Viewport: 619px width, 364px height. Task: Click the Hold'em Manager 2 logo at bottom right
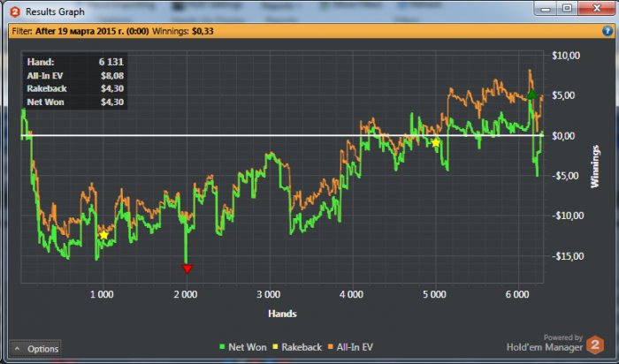pyautogui.click(x=595, y=345)
